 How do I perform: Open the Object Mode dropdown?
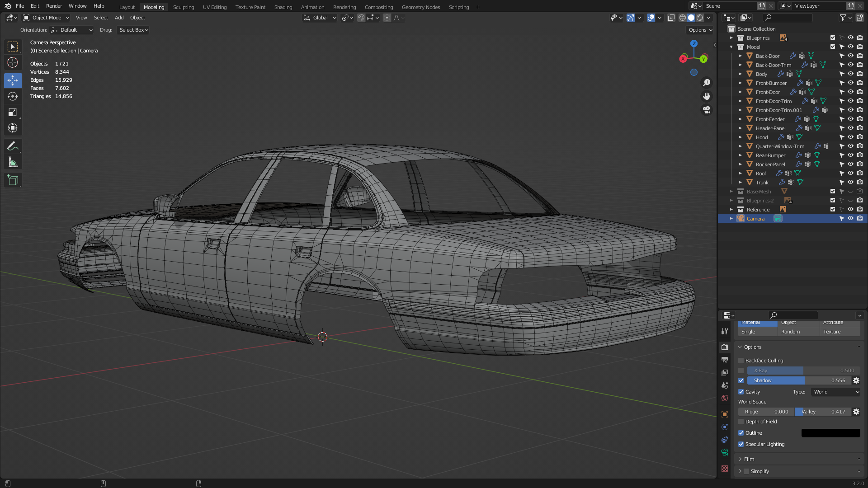[46, 18]
